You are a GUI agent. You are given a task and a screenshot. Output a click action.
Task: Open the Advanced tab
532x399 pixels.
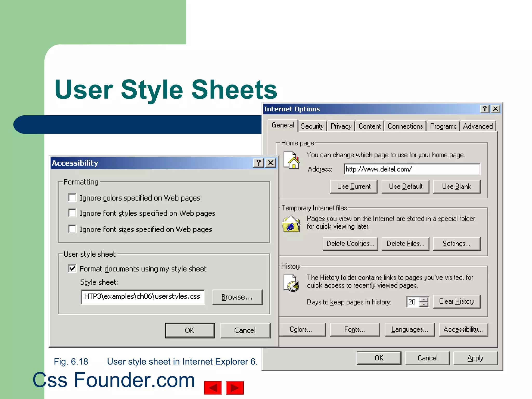point(478,126)
